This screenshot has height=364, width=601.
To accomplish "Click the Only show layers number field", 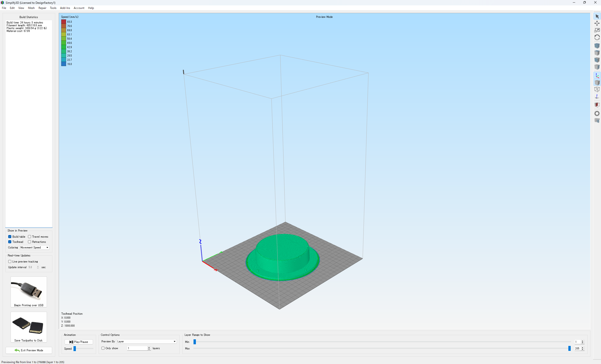I will 137,348.
